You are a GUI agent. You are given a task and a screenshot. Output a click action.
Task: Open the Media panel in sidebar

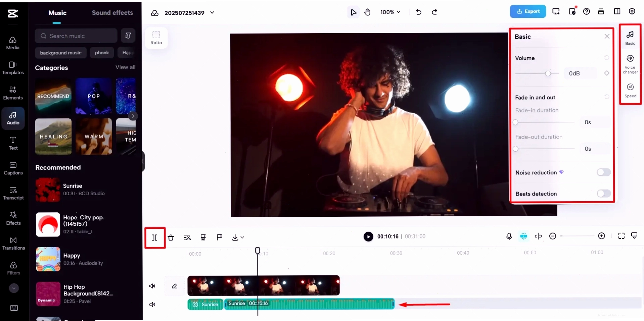pyautogui.click(x=13, y=43)
